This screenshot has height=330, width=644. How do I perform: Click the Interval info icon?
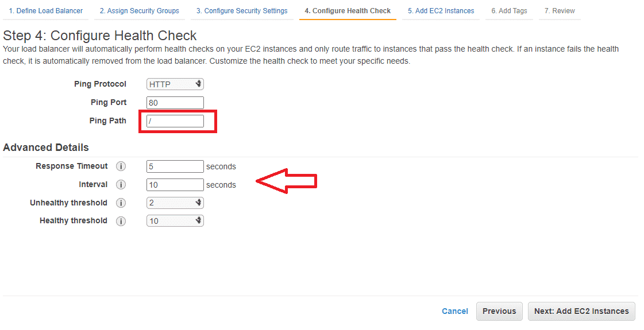coord(121,185)
